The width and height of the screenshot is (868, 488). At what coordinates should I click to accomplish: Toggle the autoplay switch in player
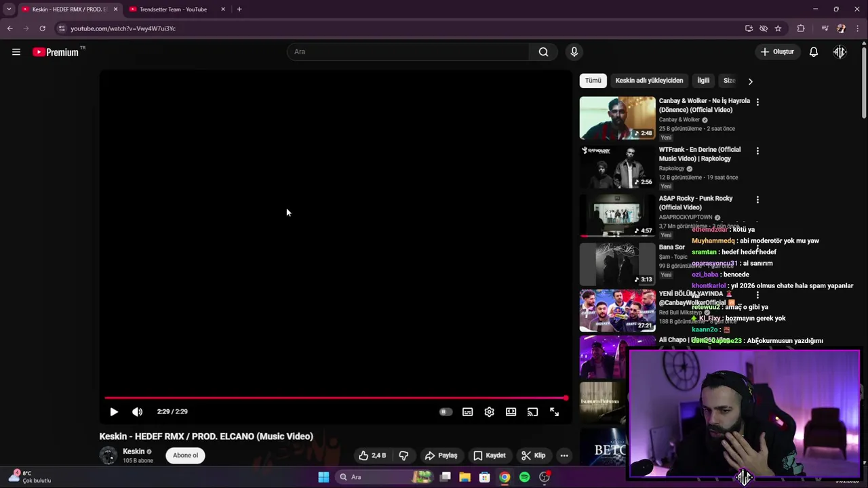(x=446, y=411)
